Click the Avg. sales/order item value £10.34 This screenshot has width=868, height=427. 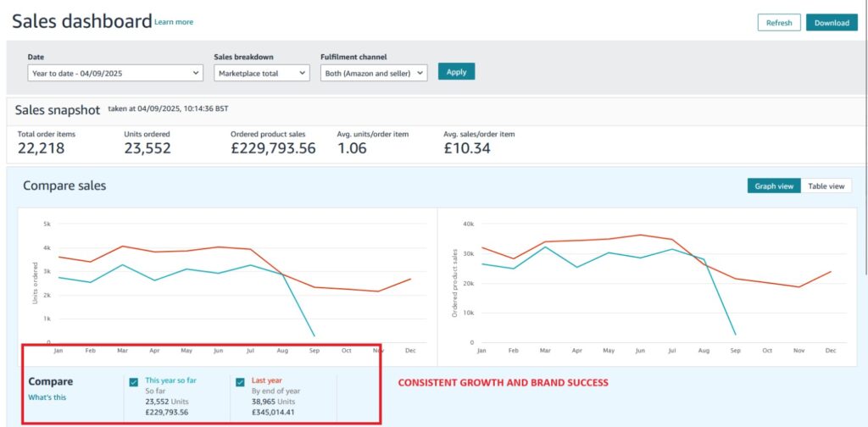467,148
